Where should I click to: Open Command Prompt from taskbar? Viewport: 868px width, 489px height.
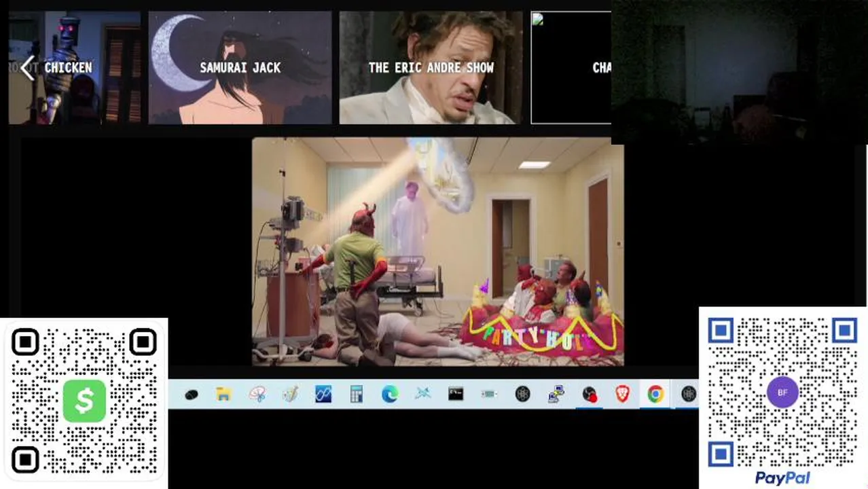point(456,394)
